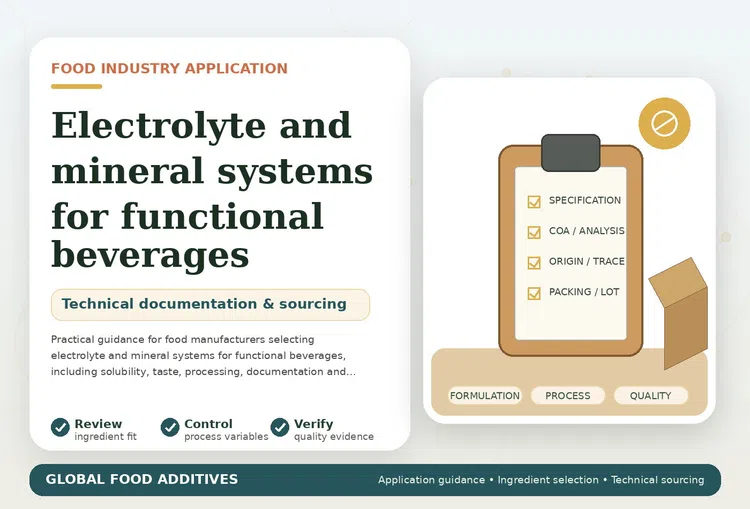Toggle the SPECIFICATION checkbox

534,201
